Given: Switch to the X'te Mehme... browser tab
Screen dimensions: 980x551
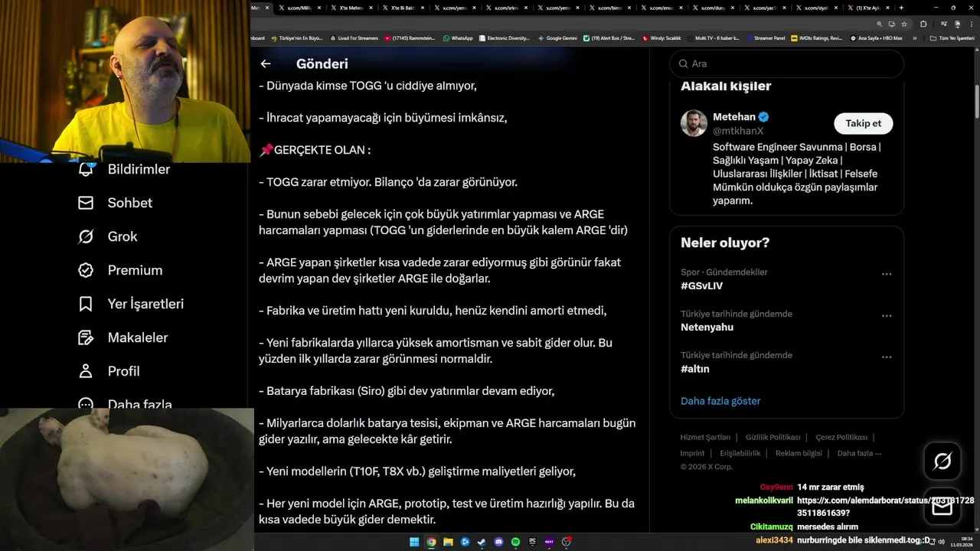Looking at the screenshot, I should click(x=351, y=8).
